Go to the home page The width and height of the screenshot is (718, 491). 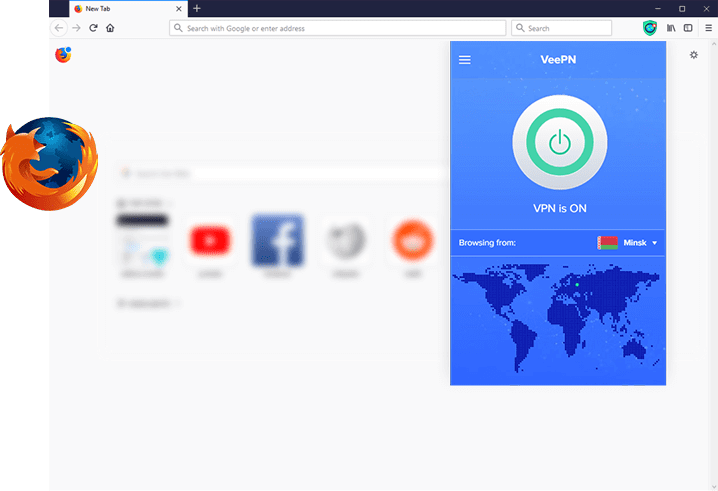[110, 28]
